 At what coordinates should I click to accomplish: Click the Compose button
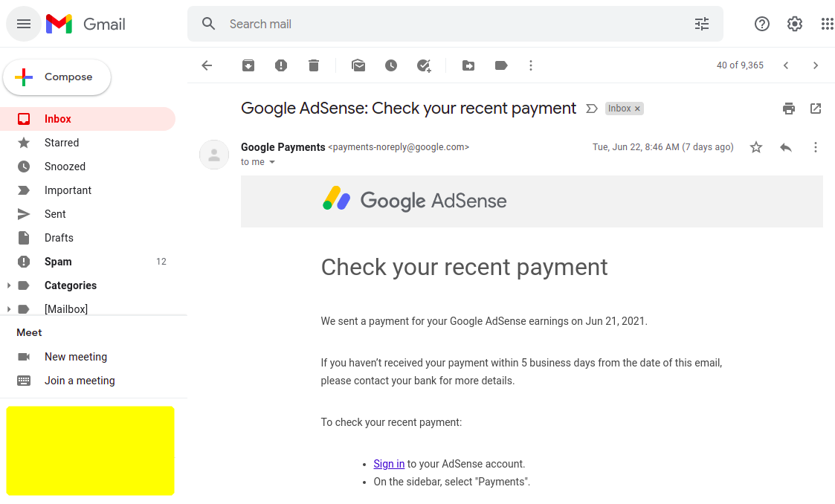[57, 77]
